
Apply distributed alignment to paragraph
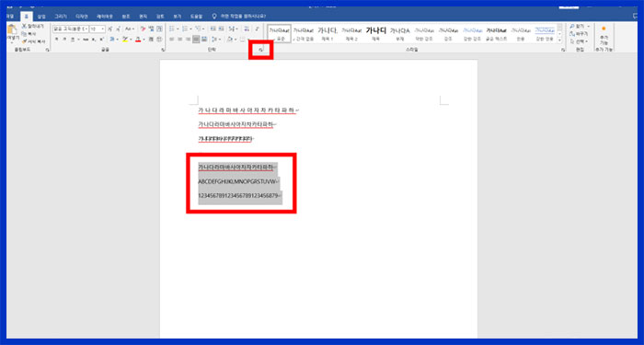coord(204,39)
